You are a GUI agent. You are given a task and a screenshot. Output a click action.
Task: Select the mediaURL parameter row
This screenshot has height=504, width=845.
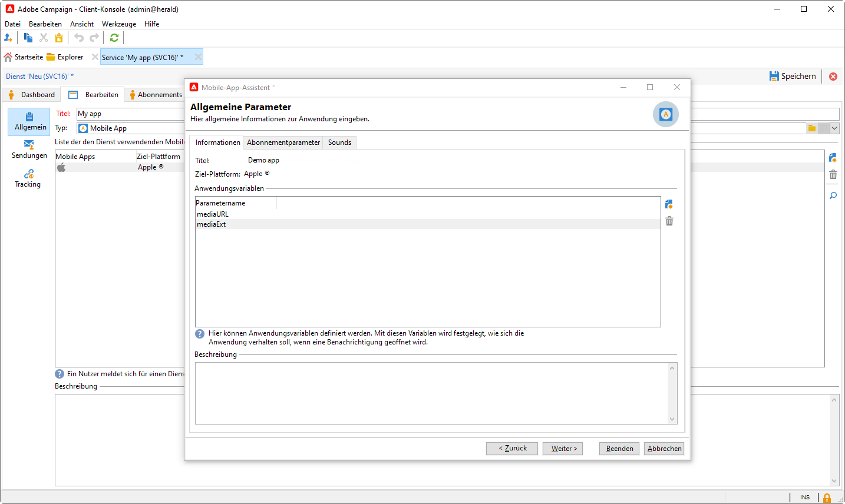428,214
